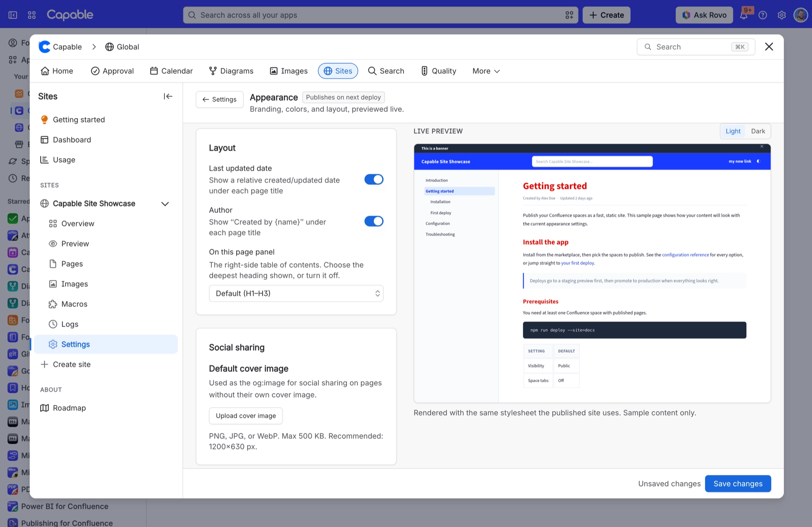Open the site Preview page
The width and height of the screenshot is (812, 527).
point(106,244)
